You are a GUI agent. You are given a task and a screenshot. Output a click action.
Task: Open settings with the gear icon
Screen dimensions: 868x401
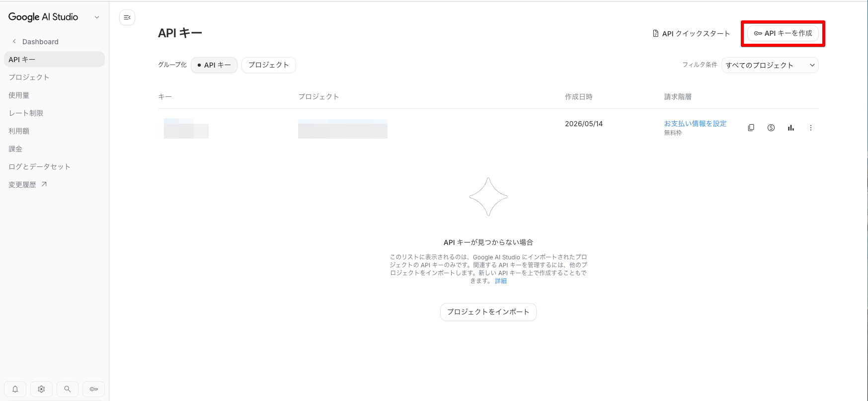[41, 389]
